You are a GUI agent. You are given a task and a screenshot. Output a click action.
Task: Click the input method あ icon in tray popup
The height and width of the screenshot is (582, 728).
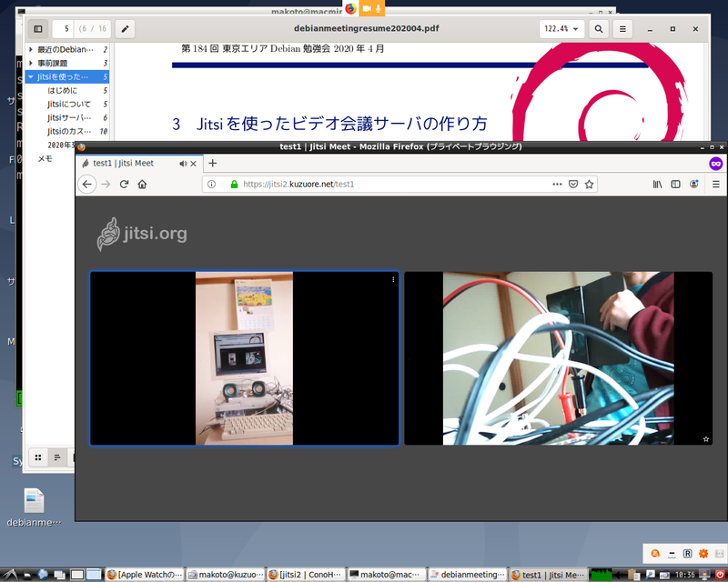coord(655,553)
